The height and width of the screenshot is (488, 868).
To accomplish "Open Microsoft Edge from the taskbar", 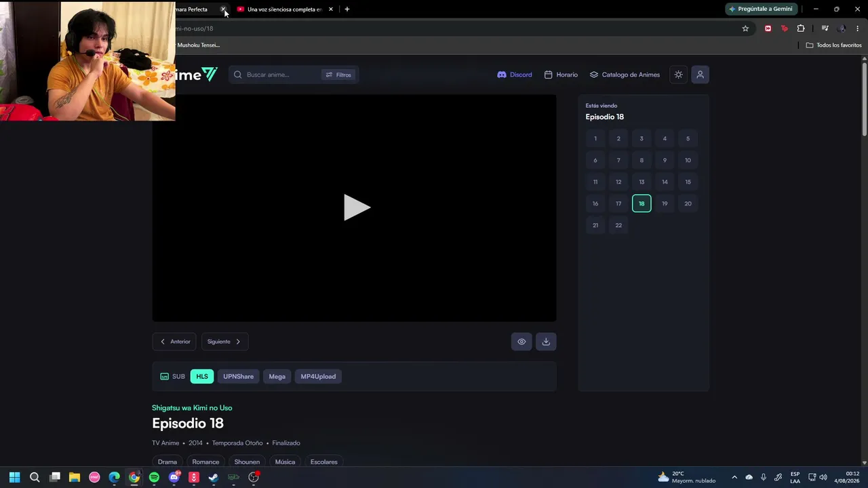I will pyautogui.click(x=115, y=477).
